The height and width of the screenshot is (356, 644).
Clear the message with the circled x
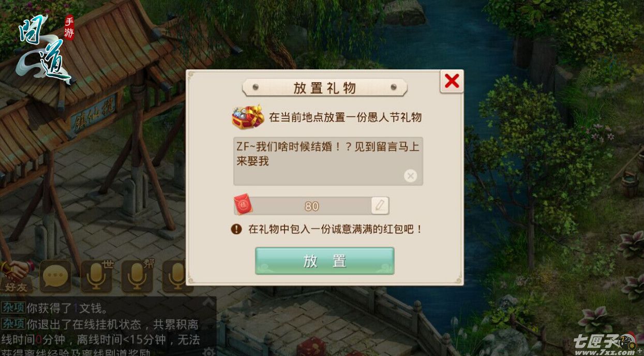click(410, 176)
